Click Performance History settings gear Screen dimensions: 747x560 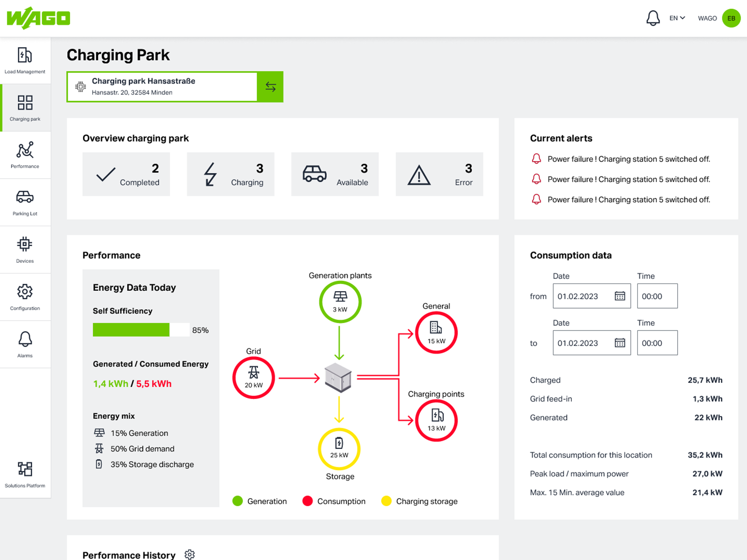click(x=190, y=554)
